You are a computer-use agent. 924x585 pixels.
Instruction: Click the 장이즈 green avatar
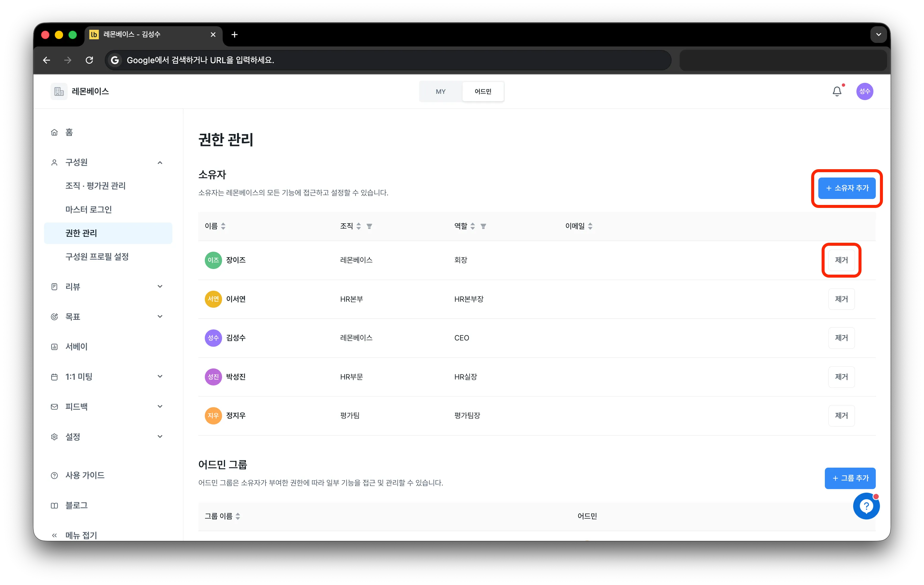click(x=213, y=260)
